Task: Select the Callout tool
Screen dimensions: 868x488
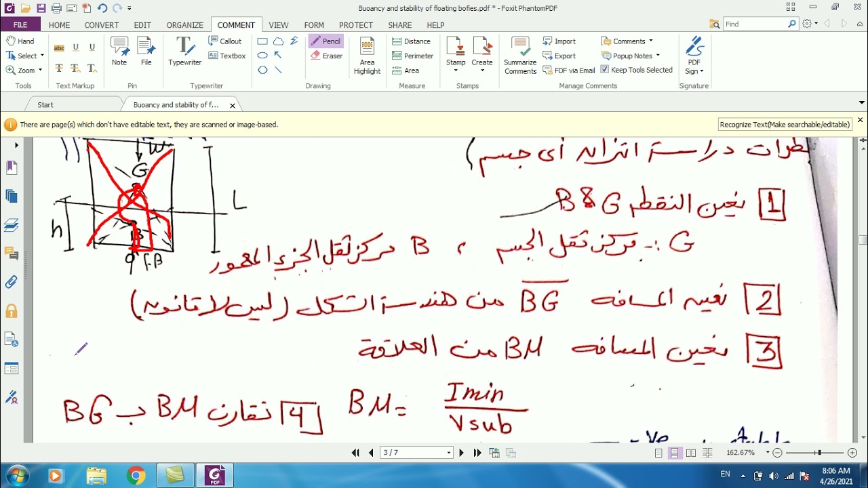Action: [x=225, y=41]
